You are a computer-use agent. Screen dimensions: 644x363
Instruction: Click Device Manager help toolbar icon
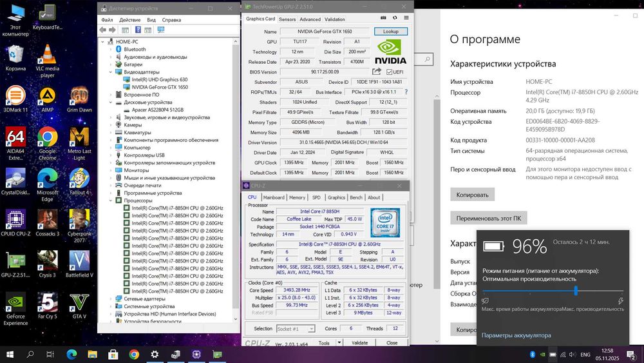click(x=138, y=30)
